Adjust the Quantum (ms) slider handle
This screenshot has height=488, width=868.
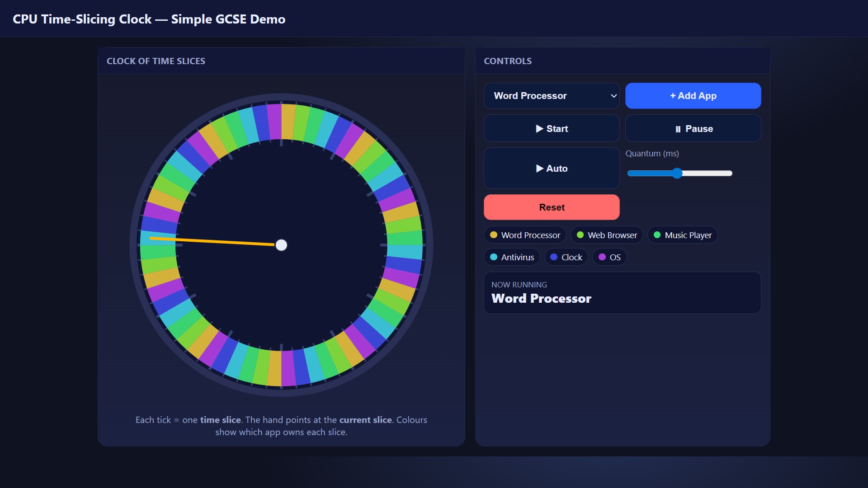coord(677,174)
